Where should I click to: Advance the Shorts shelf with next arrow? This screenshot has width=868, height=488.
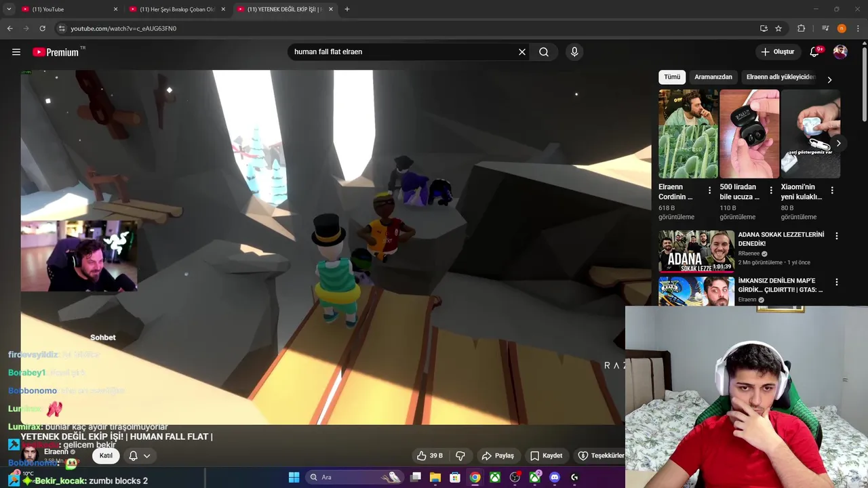point(838,143)
